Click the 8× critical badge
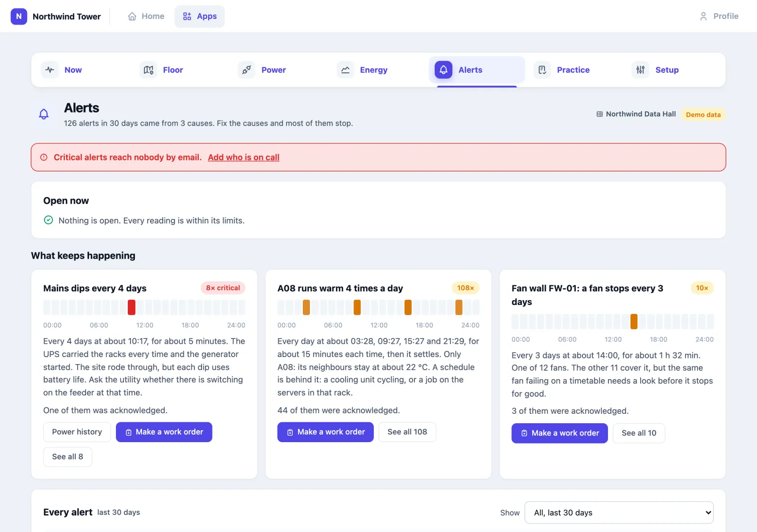 pos(223,288)
